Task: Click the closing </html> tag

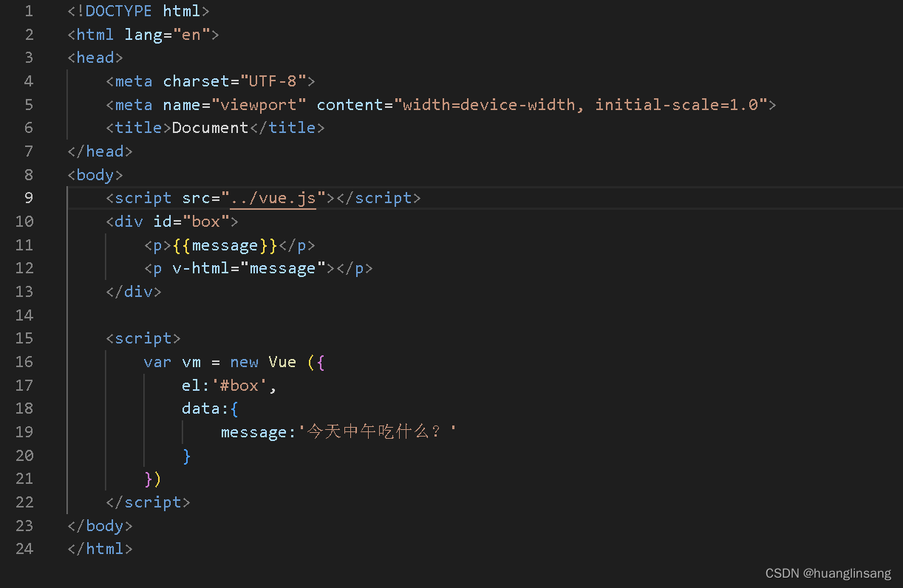Action: pyautogui.click(x=100, y=549)
